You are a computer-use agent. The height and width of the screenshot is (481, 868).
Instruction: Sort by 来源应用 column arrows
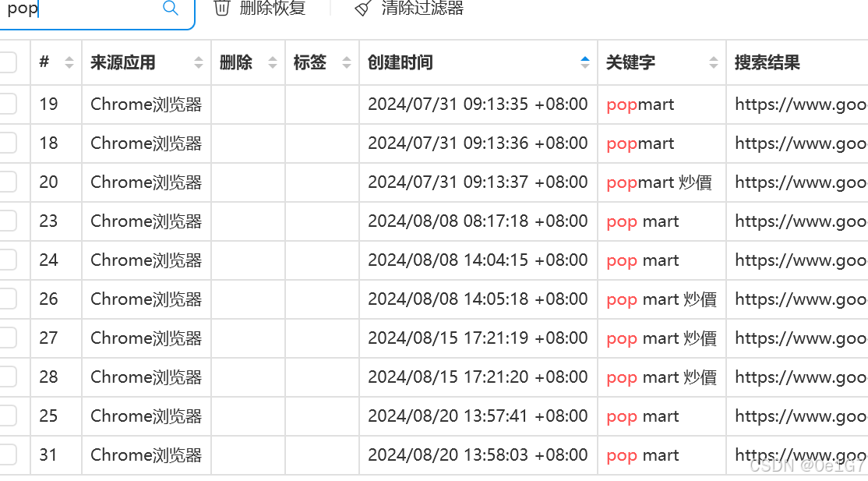coord(199,62)
